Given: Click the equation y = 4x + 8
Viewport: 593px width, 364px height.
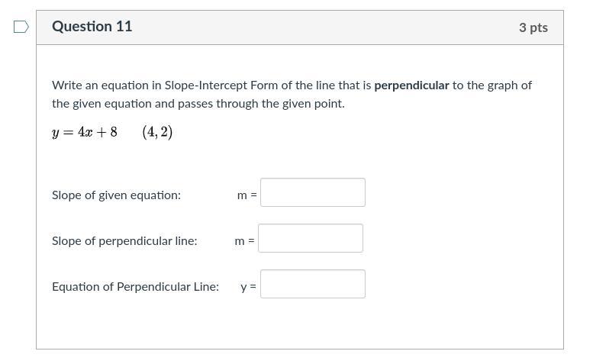Looking at the screenshot, I should point(85,132).
